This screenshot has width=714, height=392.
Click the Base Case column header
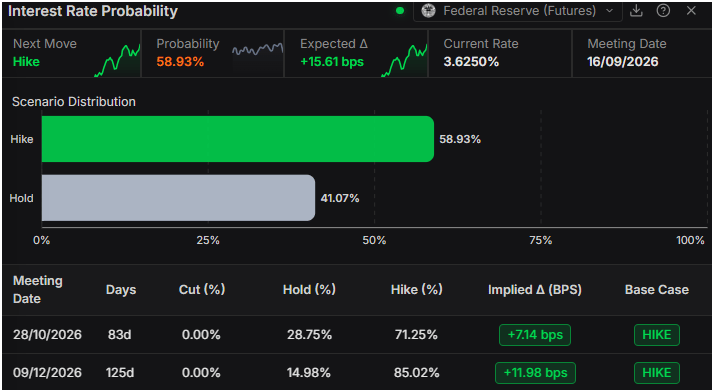pyautogui.click(x=657, y=290)
